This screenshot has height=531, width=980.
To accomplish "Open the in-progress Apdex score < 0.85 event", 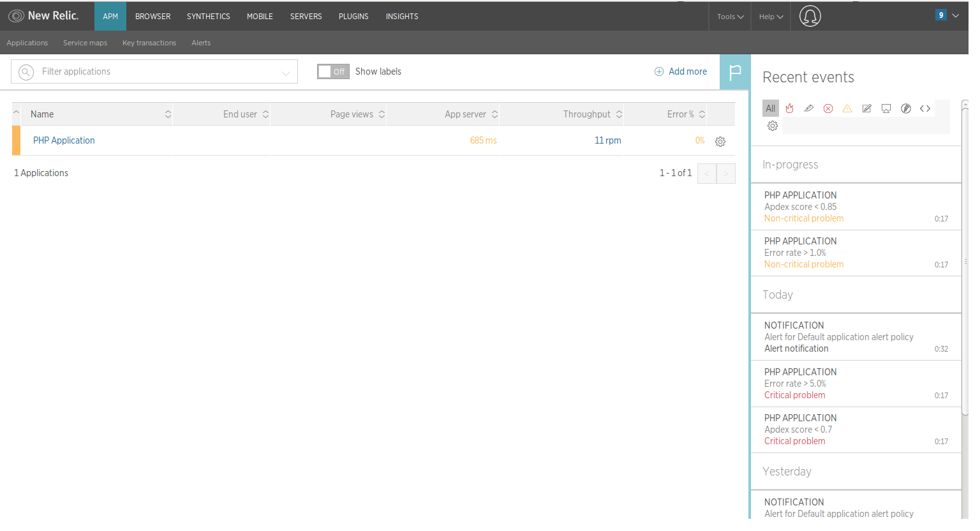I will click(856, 207).
